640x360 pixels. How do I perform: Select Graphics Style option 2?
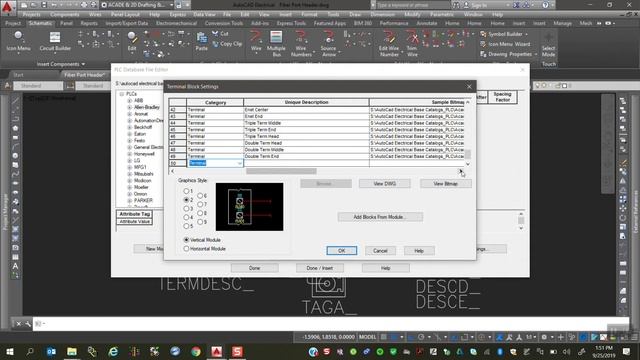188,200
